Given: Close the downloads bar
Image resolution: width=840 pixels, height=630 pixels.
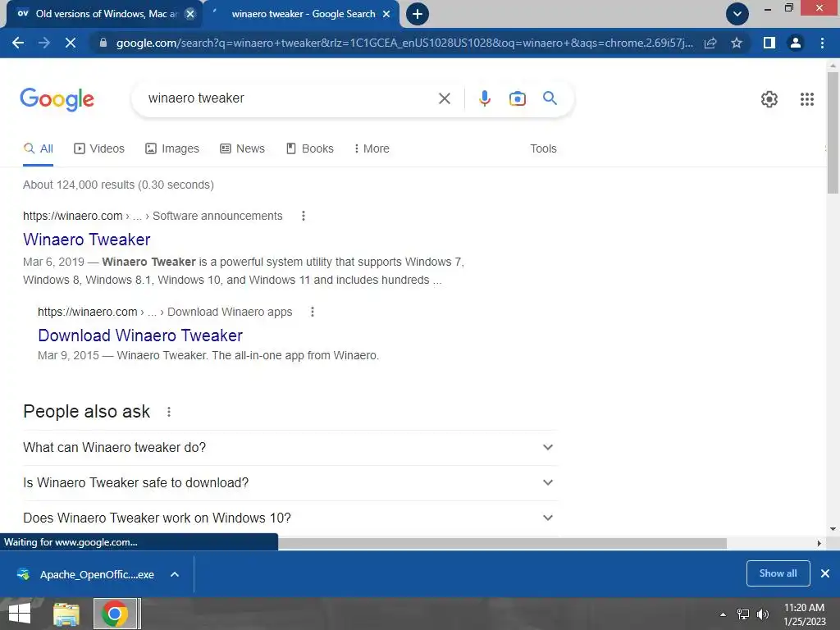Looking at the screenshot, I should 825,573.
